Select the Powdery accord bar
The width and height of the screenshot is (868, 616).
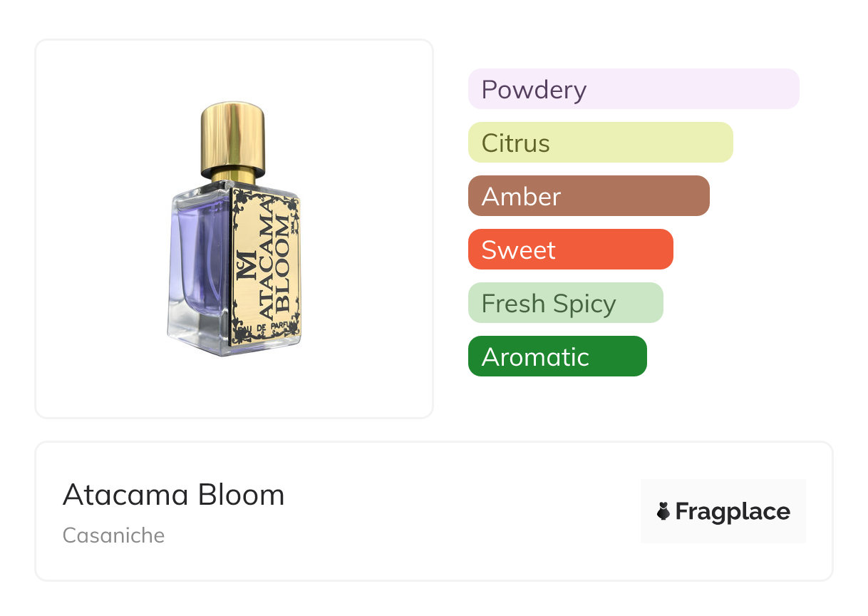coord(634,89)
